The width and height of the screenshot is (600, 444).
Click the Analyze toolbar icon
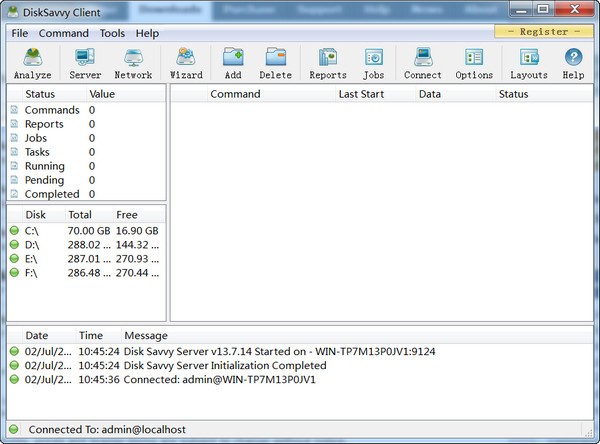coord(33,63)
